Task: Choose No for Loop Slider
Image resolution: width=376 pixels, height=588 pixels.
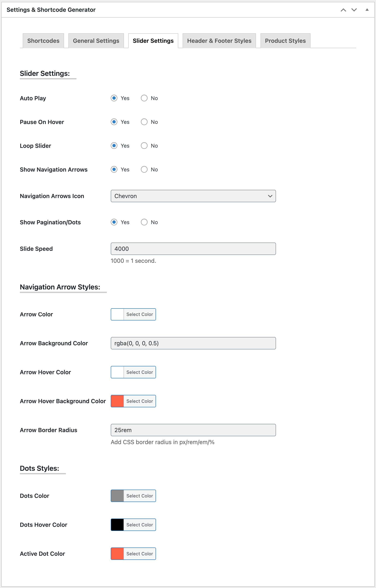Action: click(144, 146)
